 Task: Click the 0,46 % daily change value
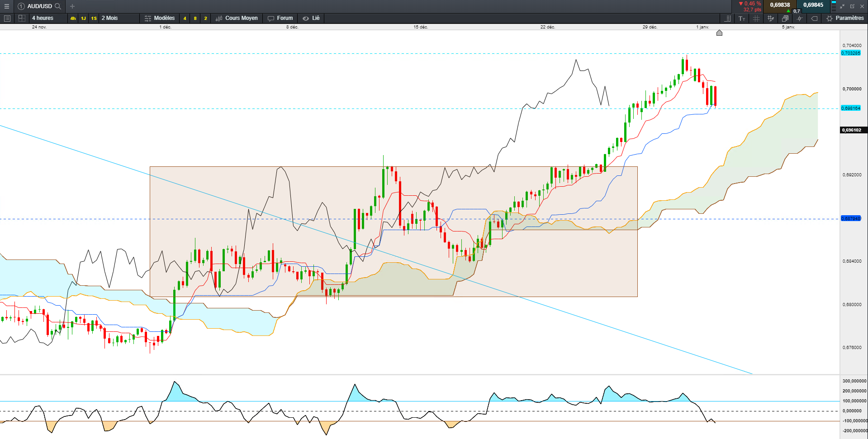click(x=752, y=4)
